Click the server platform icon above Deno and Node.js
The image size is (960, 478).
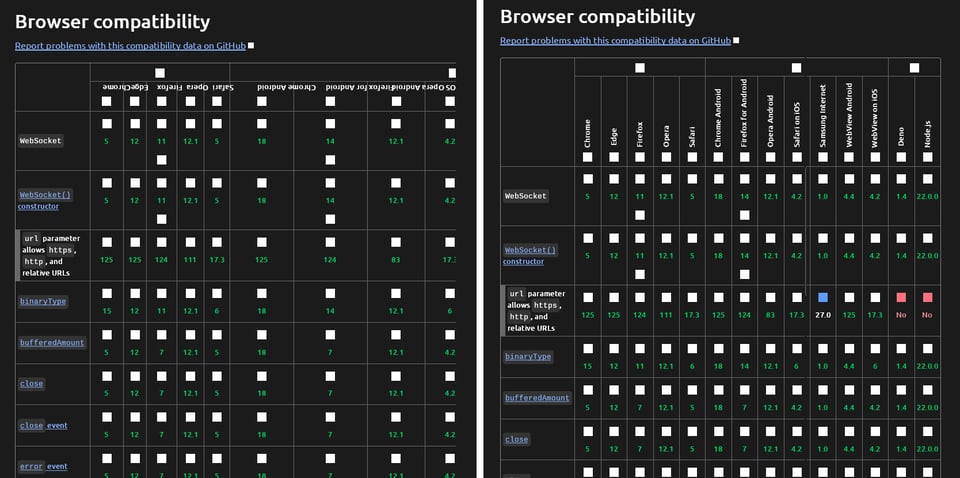(x=914, y=68)
